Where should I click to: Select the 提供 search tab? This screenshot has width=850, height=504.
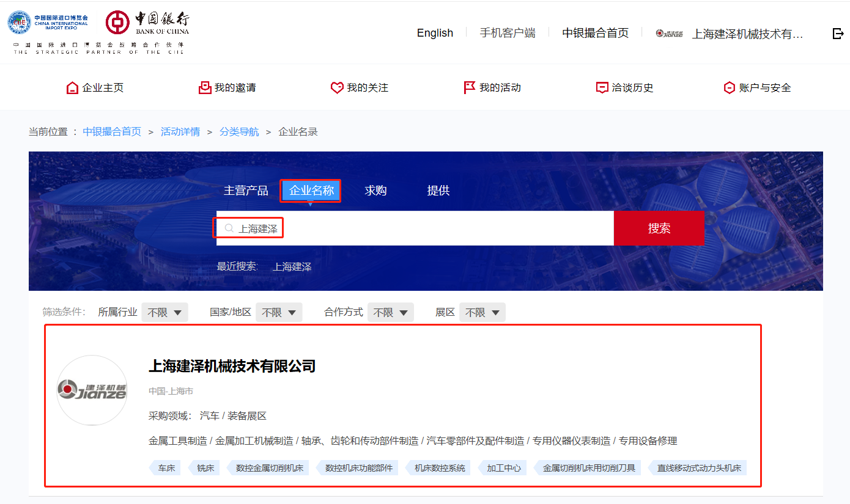tap(438, 191)
